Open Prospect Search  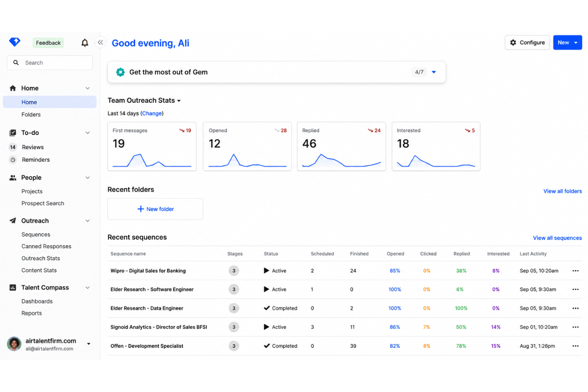point(43,203)
